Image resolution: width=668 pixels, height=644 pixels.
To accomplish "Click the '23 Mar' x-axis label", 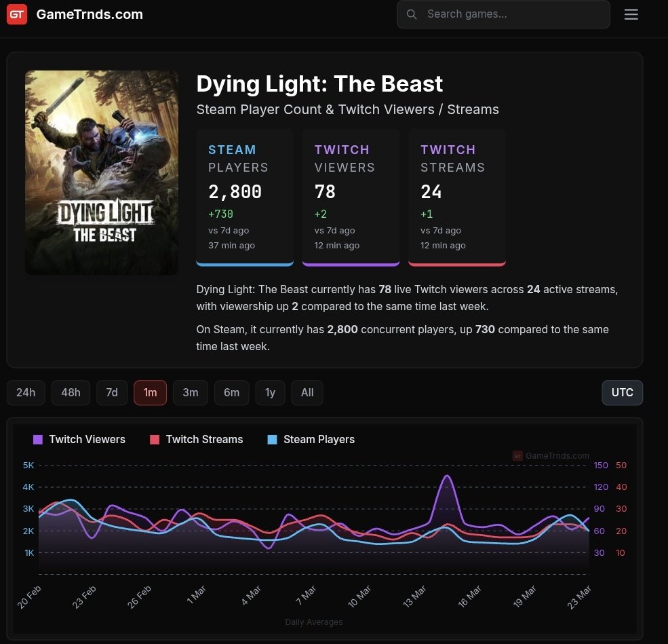I will click(579, 596).
